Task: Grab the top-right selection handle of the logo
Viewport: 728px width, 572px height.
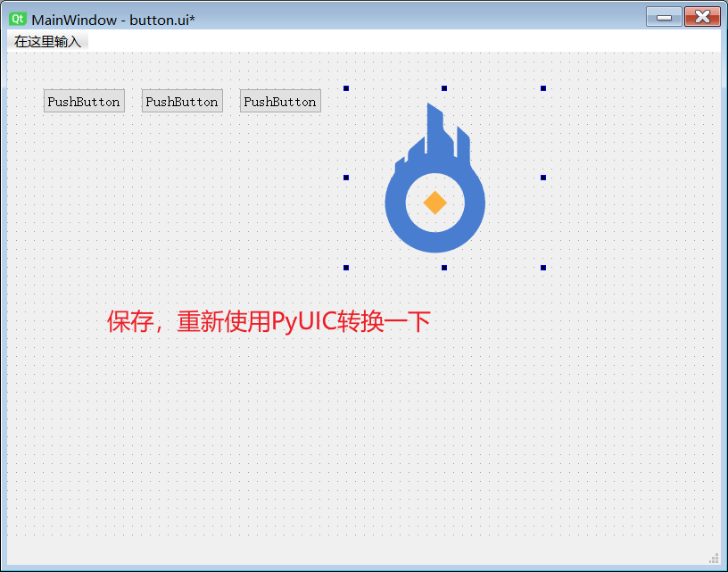Action: point(543,88)
